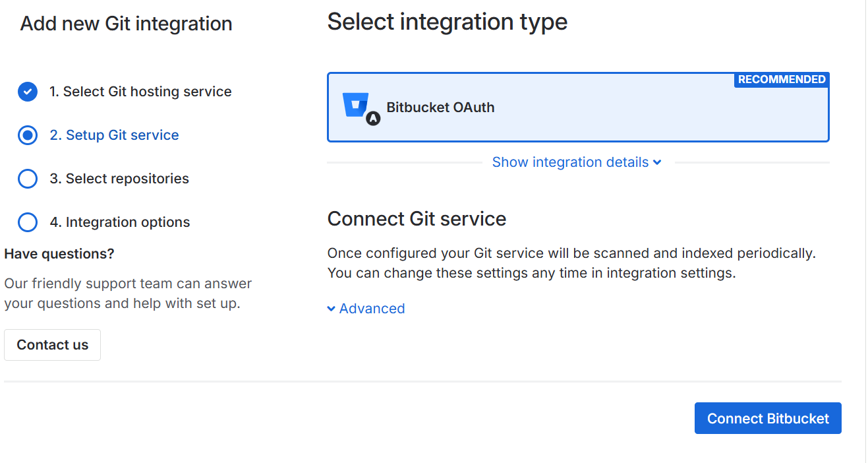Show integration details
Image resolution: width=868 pixels, height=463 pixels.
click(570, 162)
